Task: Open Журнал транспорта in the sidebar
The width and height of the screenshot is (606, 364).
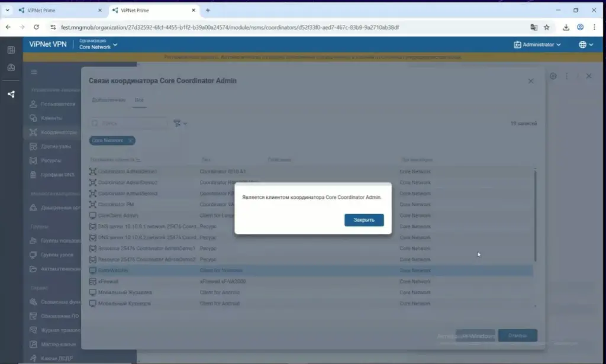Action: coord(55,330)
